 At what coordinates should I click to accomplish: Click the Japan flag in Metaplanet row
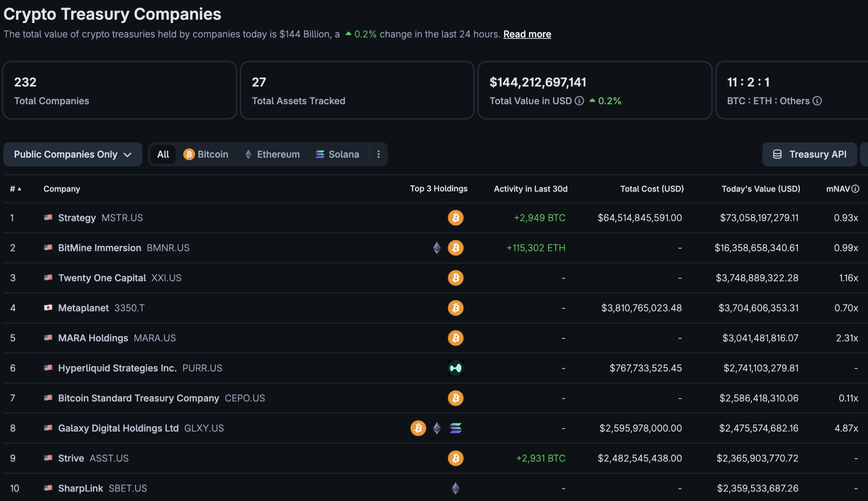48,308
